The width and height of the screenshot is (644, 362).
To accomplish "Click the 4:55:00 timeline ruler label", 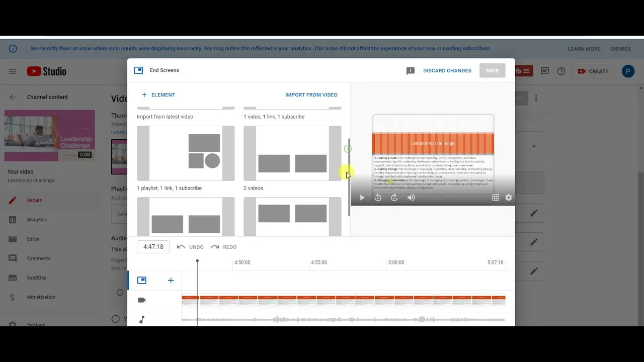I will (x=319, y=262).
